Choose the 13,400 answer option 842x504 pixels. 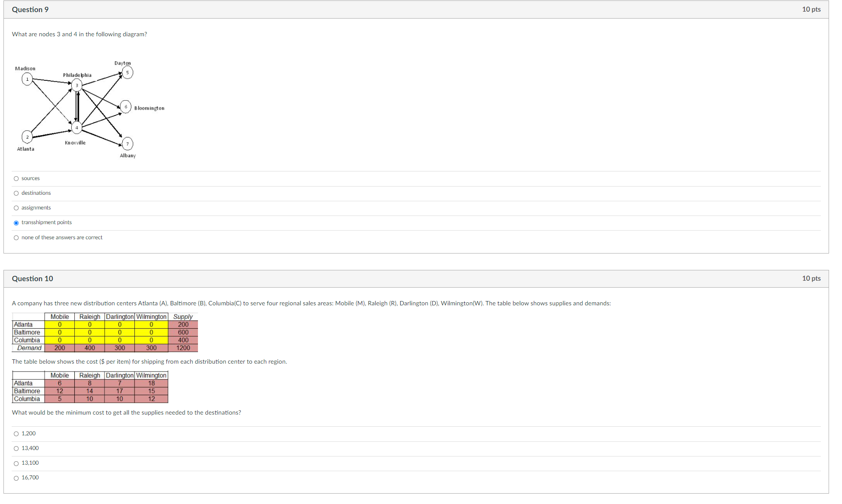(16, 449)
